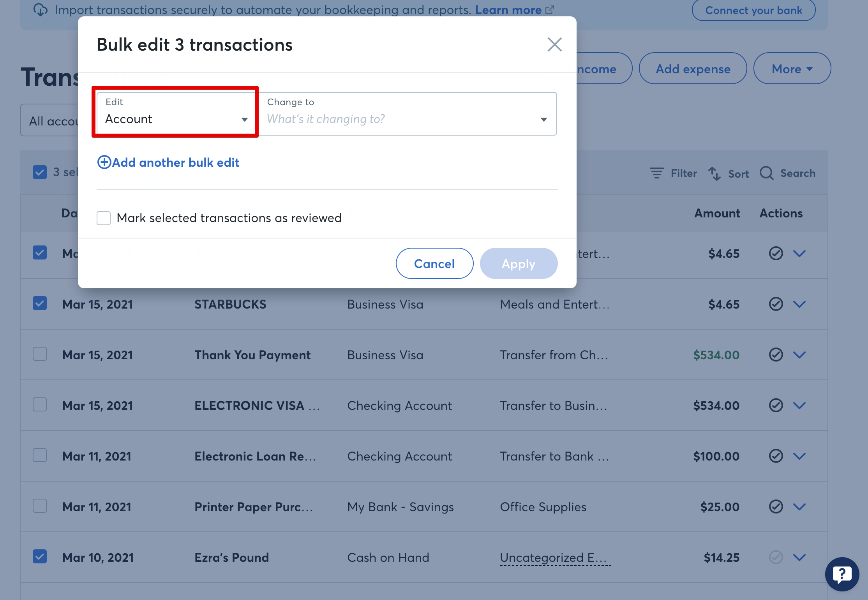The image size is (868, 600).
Task: Select the Thank You Payment row checkbox
Action: pos(40,354)
